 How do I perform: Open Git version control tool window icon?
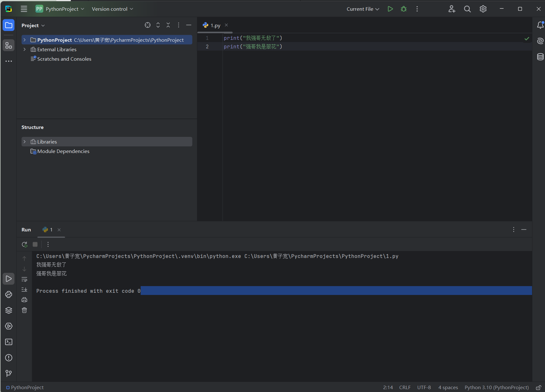pyautogui.click(x=9, y=374)
